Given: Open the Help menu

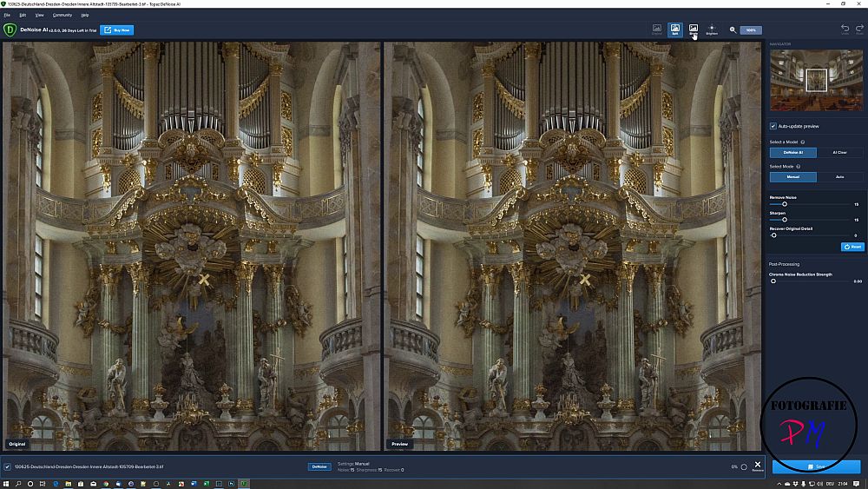Looking at the screenshot, I should [x=85, y=15].
